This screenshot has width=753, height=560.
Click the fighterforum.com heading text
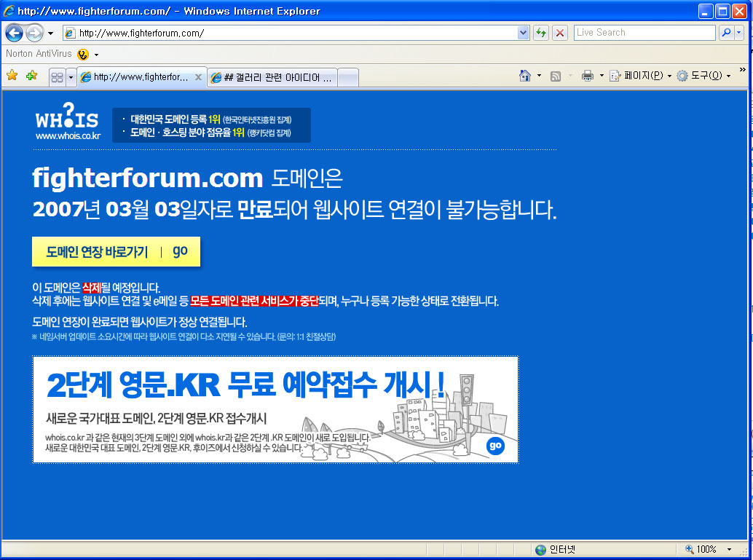pyautogui.click(x=148, y=178)
